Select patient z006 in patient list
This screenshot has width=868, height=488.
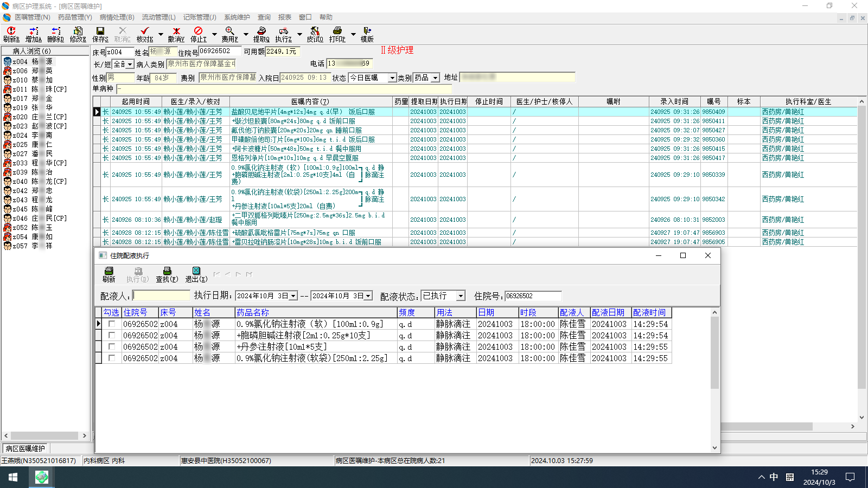point(33,70)
